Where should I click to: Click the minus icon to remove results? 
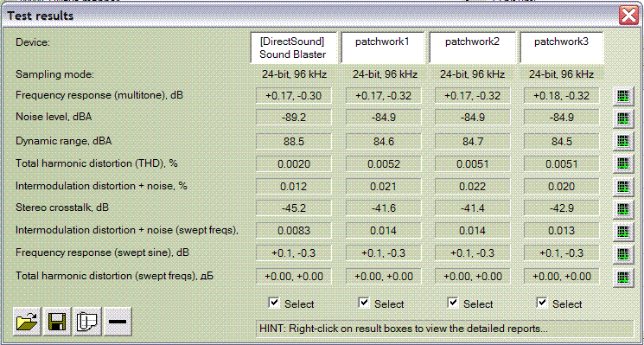click(118, 321)
